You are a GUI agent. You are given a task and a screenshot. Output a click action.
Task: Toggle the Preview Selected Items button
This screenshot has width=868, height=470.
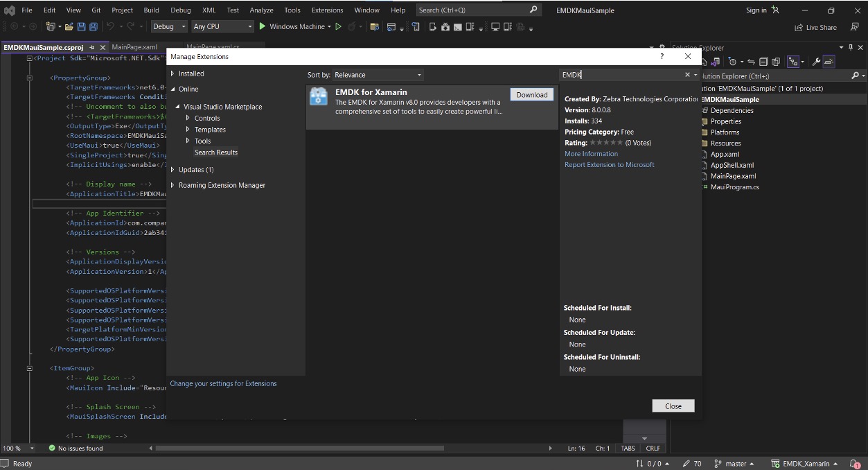click(x=829, y=62)
